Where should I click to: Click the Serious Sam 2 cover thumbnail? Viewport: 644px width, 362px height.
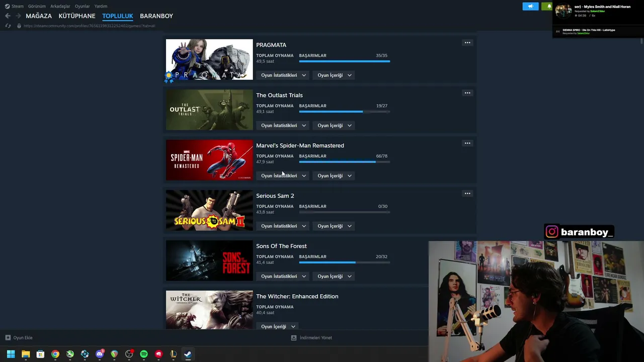tap(209, 210)
